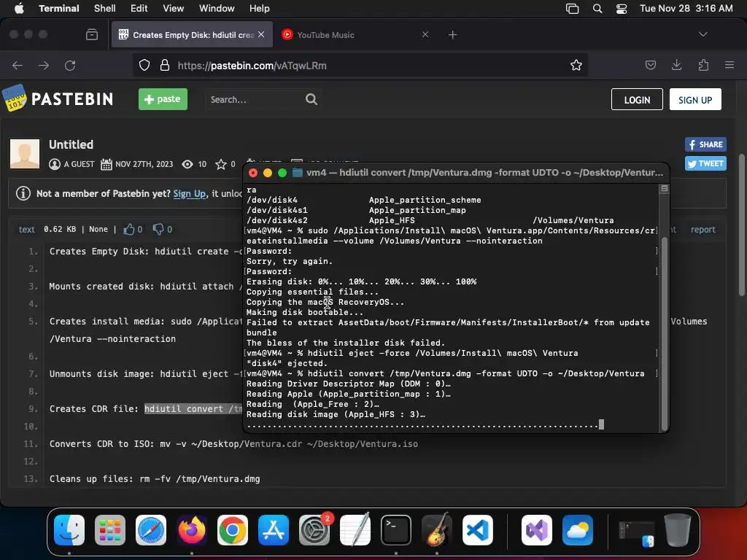The image size is (747, 560).
Task: Open System Settings from the Dock
Action: 314,530
